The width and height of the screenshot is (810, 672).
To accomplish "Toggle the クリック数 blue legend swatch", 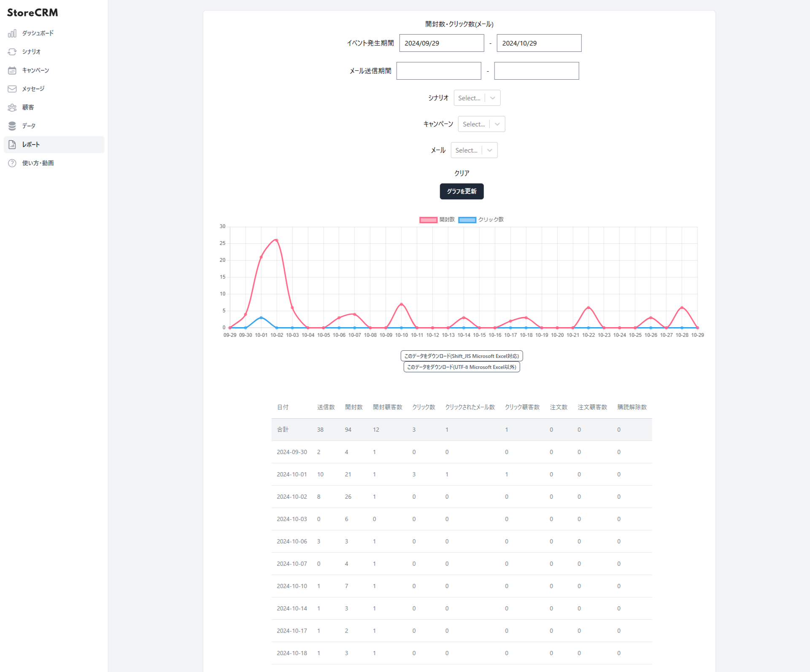I will (467, 220).
